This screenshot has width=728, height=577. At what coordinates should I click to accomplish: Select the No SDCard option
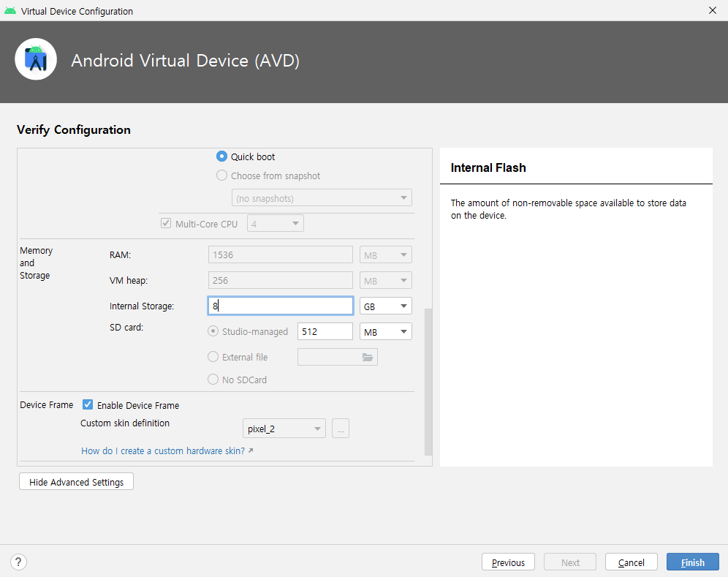pyautogui.click(x=213, y=380)
